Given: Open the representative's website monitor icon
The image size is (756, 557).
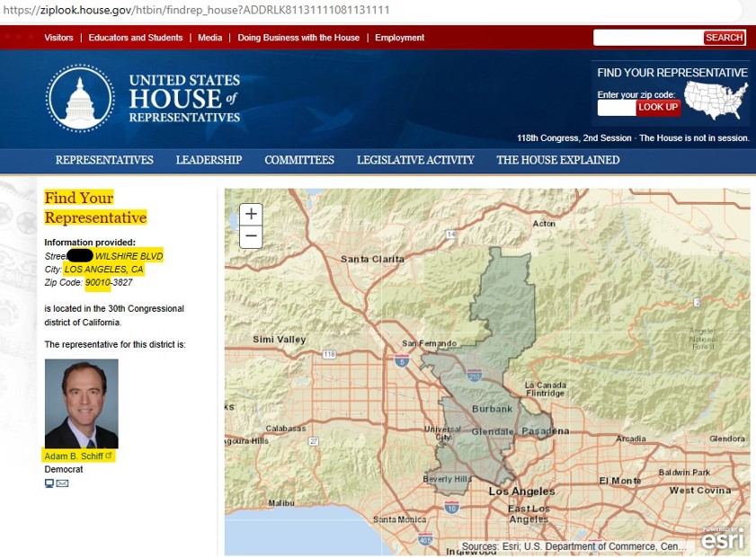Looking at the screenshot, I should [x=49, y=483].
